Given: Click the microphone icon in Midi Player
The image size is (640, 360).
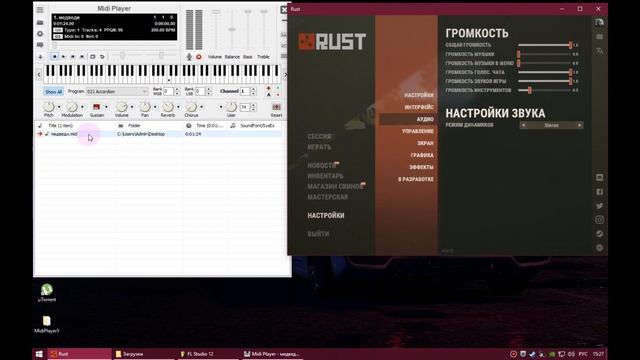Looking at the screenshot, I should click(x=189, y=57).
